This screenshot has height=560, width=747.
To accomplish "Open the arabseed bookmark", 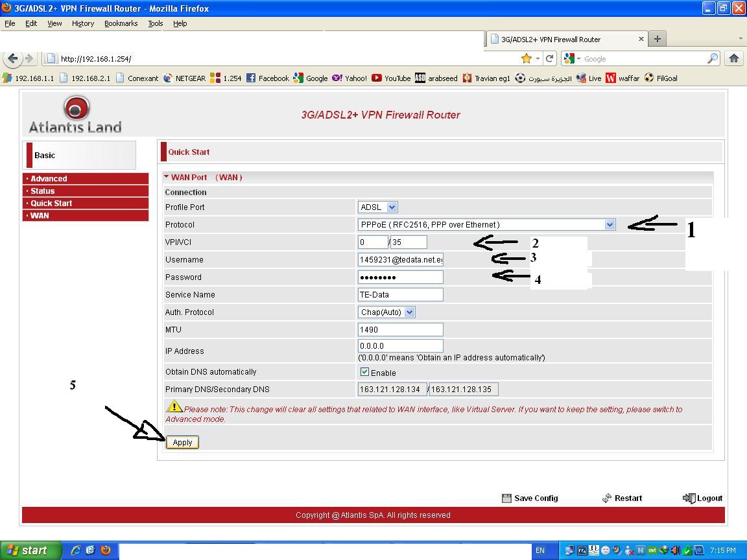I will pyautogui.click(x=436, y=78).
